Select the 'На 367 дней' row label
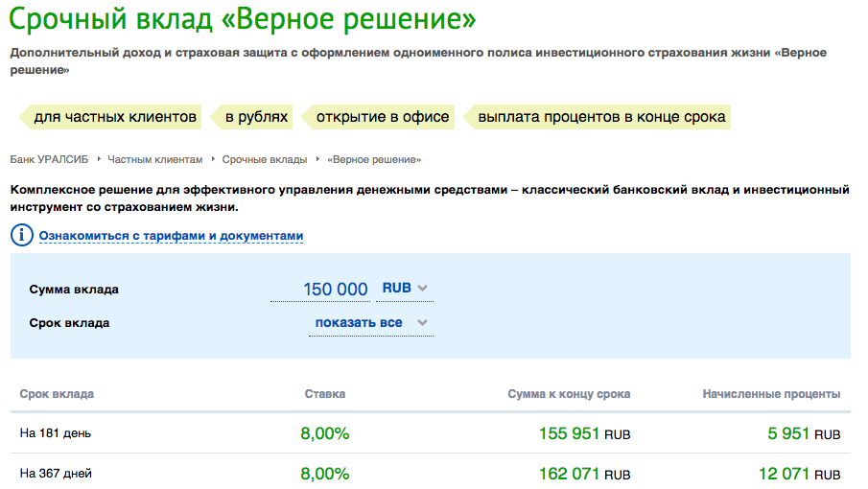This screenshot has width=868, height=489. tap(56, 474)
